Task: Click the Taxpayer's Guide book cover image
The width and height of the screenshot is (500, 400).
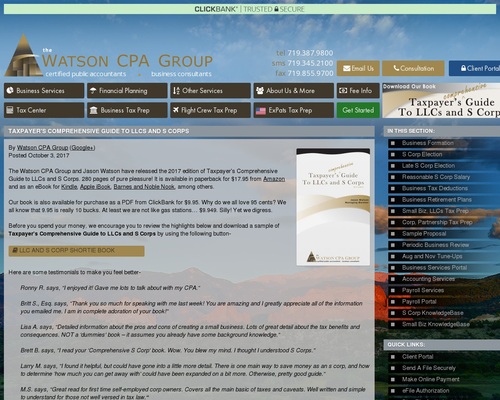Action: [x=333, y=207]
